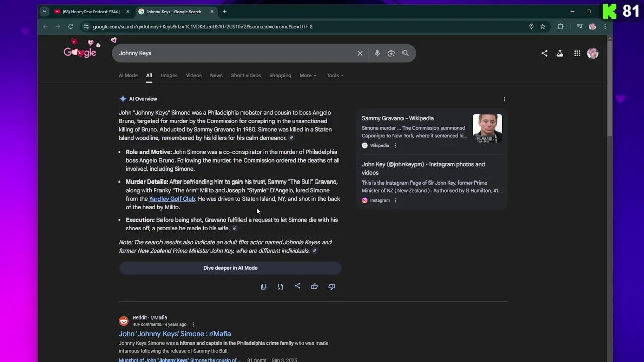Open John 'Johnny Keys' Simone Reddit result
The width and height of the screenshot is (644, 362).
[175, 334]
